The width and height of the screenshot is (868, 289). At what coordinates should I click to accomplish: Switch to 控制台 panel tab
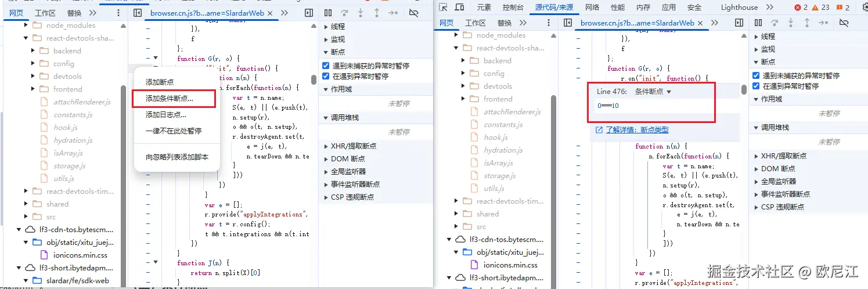pyautogui.click(x=513, y=8)
